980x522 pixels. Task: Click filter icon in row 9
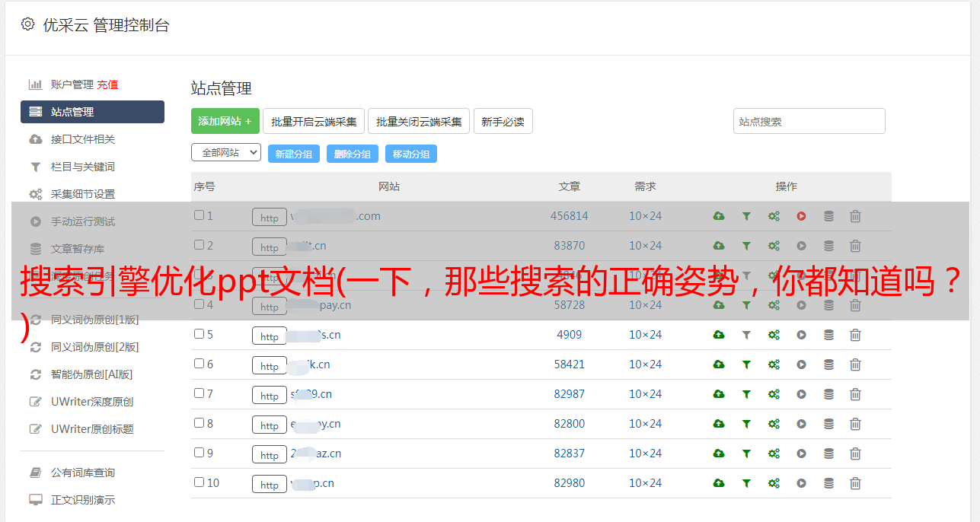[746, 454]
